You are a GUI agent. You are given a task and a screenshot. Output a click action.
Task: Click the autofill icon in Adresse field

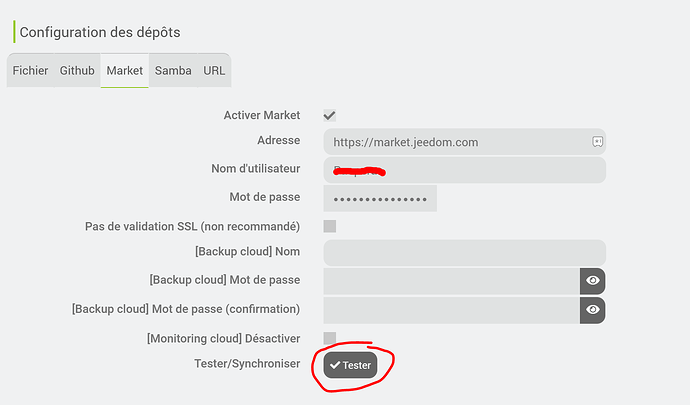point(597,142)
